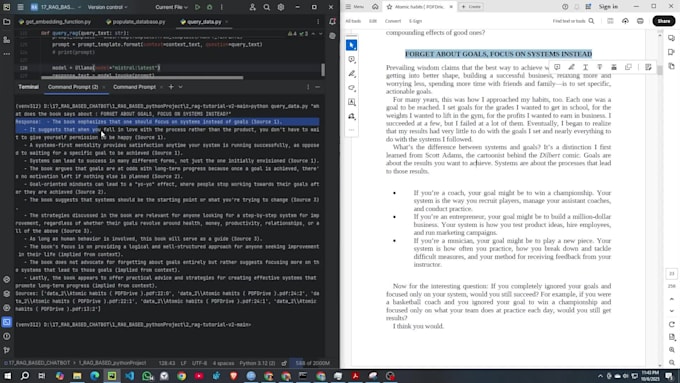
Task: Close the Atomic habits PDF tab
Action: [451, 7]
